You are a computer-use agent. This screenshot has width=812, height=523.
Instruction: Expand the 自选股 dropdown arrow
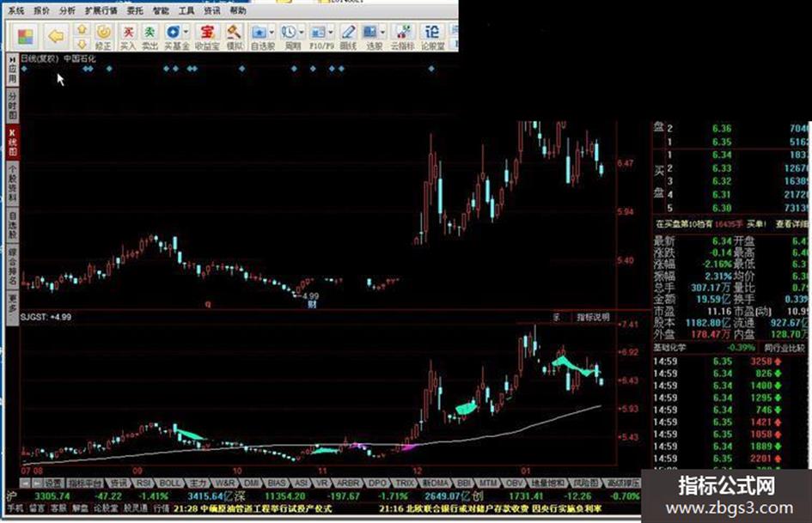coord(272,32)
